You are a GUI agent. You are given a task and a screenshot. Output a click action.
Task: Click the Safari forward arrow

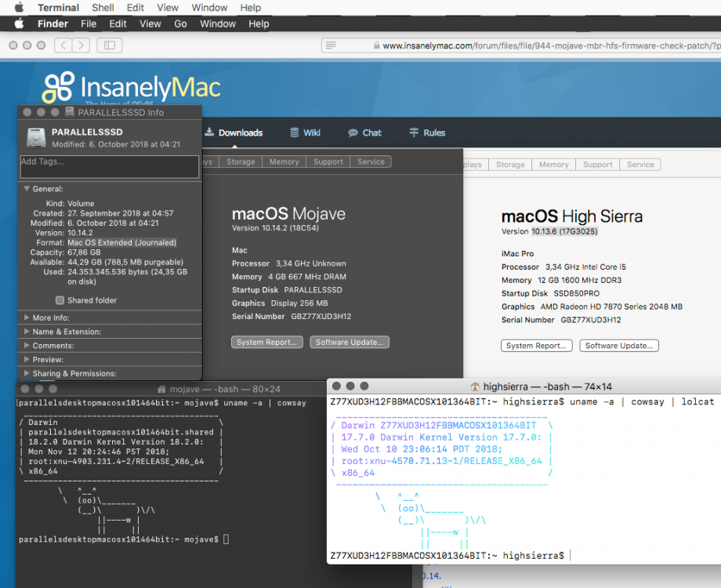[81, 45]
